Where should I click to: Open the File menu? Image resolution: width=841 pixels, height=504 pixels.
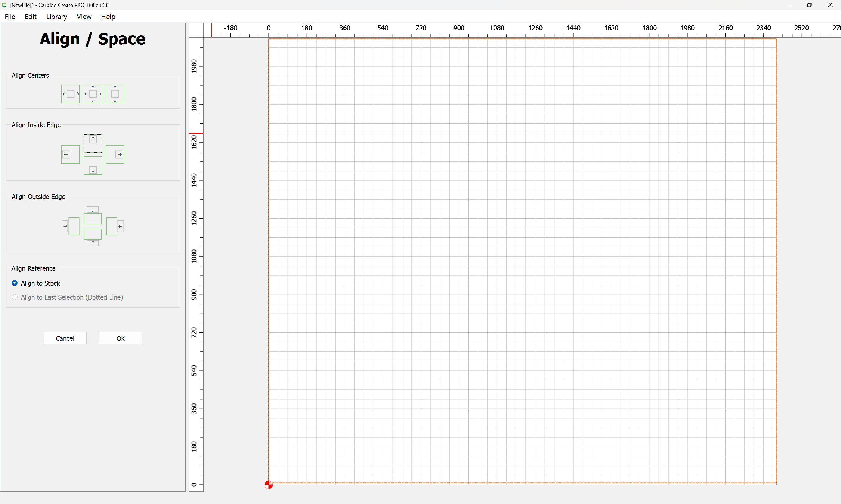10,17
